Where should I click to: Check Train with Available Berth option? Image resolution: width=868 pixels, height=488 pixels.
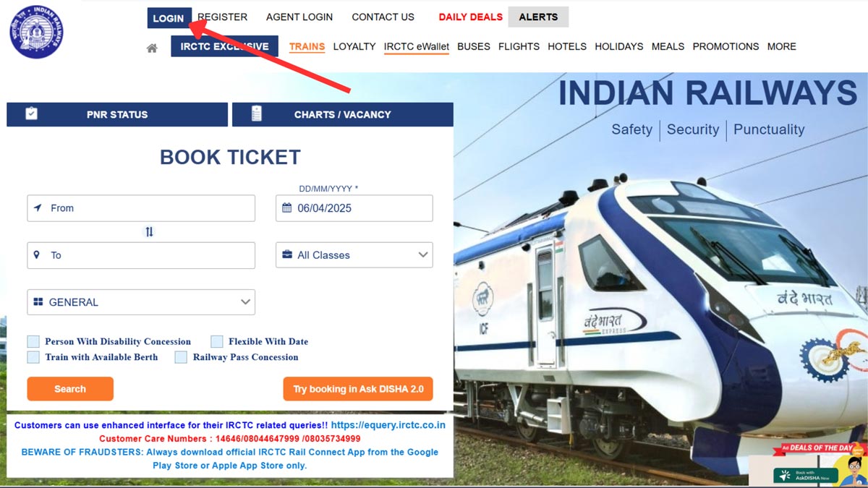pyautogui.click(x=33, y=357)
